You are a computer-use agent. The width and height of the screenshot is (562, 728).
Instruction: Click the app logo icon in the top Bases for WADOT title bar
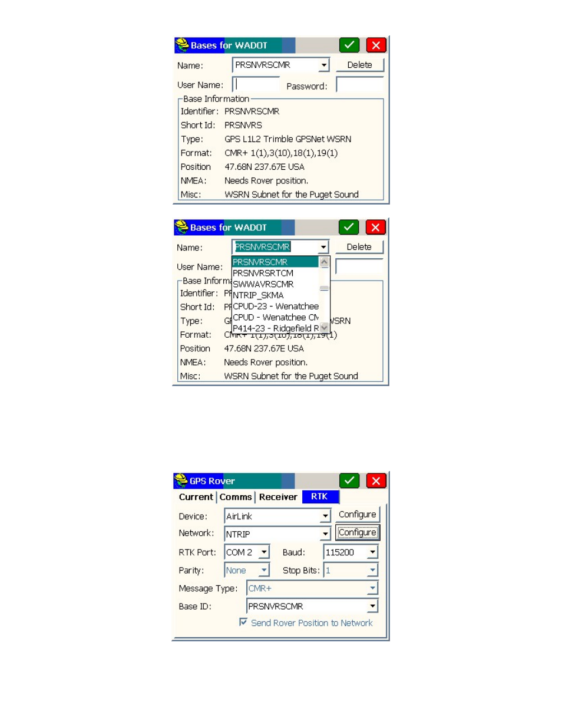(182, 45)
